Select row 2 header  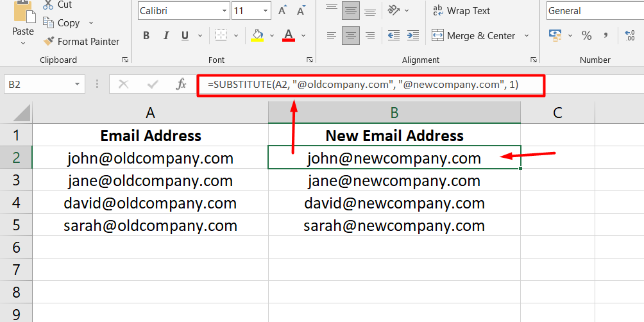pyautogui.click(x=16, y=158)
